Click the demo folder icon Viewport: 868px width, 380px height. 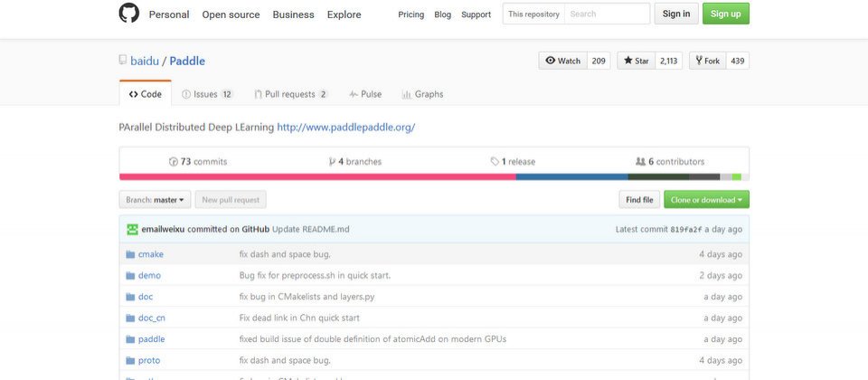point(130,275)
